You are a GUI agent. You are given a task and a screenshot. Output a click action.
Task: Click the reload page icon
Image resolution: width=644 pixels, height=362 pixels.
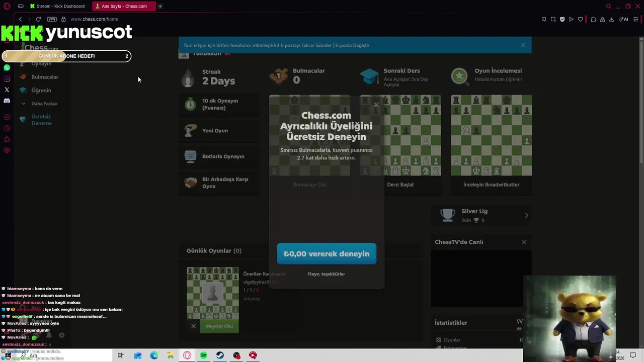point(38,19)
